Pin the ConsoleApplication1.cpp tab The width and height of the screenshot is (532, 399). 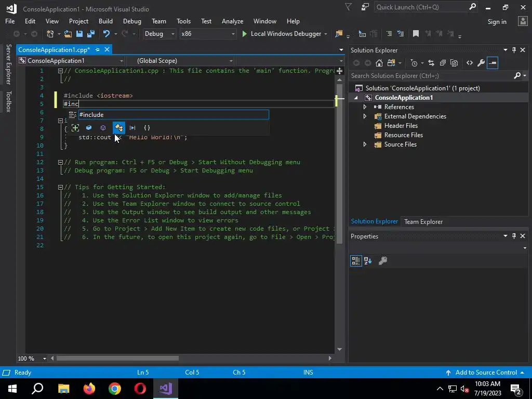pyautogui.click(x=97, y=49)
